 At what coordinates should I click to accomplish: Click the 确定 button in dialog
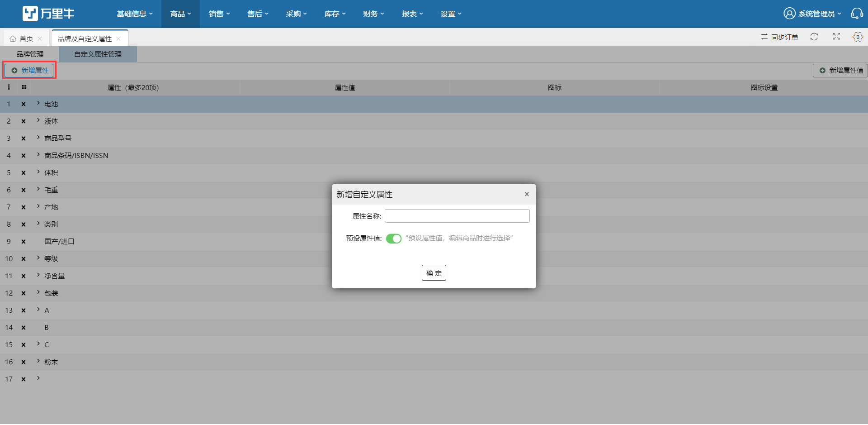point(434,273)
